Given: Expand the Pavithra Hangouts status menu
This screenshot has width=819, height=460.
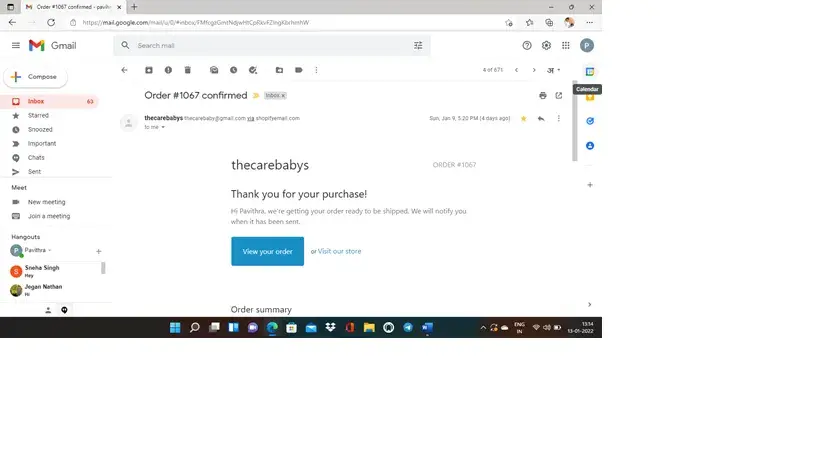Looking at the screenshot, I should [50, 250].
